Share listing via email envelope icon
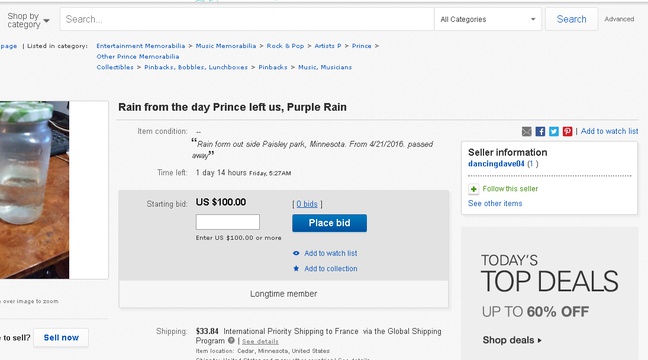The image size is (648, 360). click(526, 131)
